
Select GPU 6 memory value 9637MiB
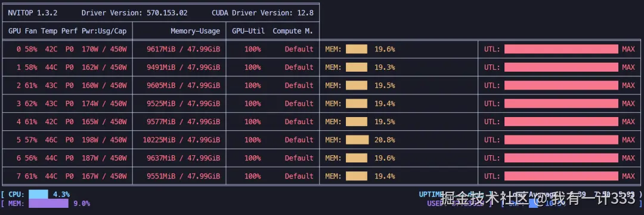[x=161, y=158]
